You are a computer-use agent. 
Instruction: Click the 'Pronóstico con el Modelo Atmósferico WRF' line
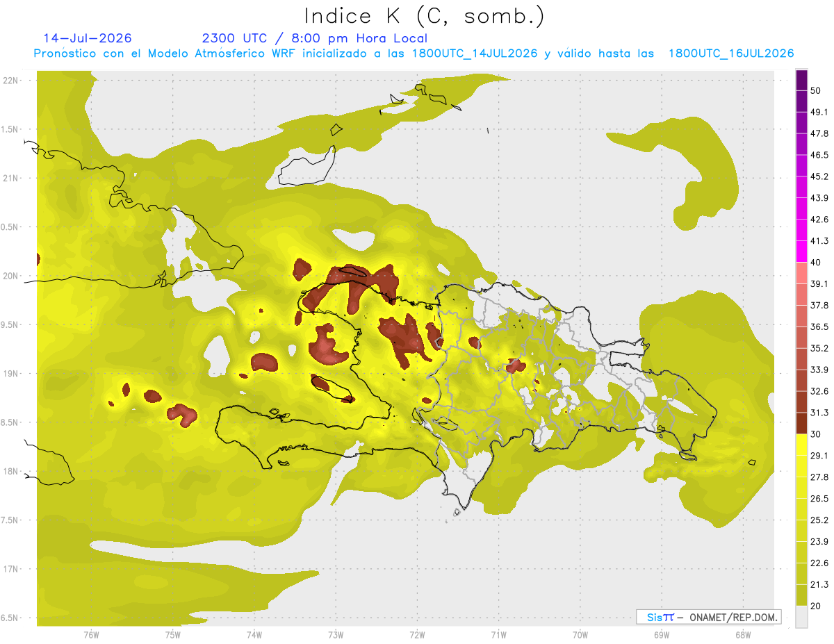click(414, 53)
